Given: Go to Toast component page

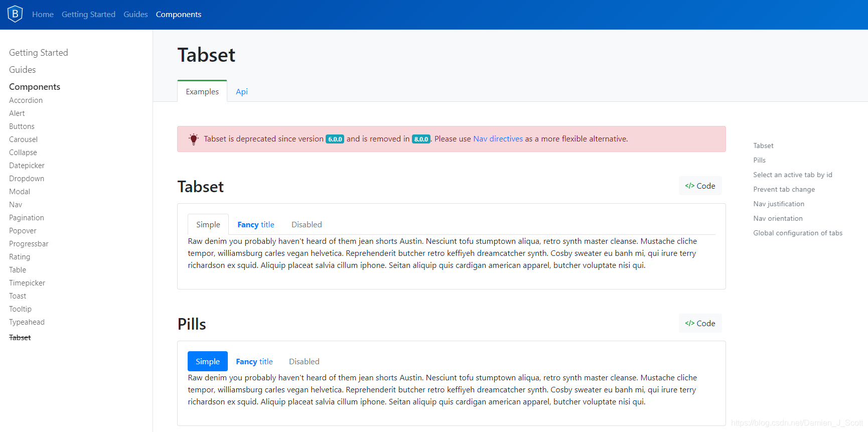Looking at the screenshot, I should (18, 296).
